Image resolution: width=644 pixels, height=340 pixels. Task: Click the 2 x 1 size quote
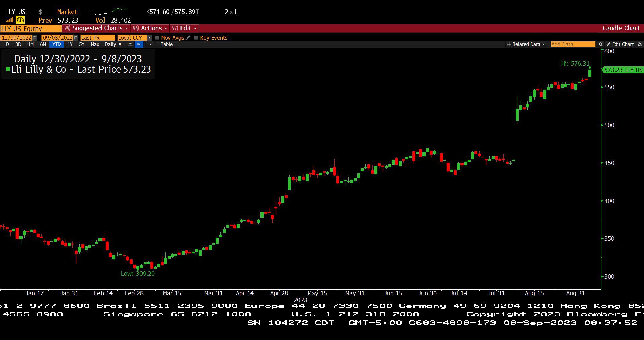tap(231, 12)
